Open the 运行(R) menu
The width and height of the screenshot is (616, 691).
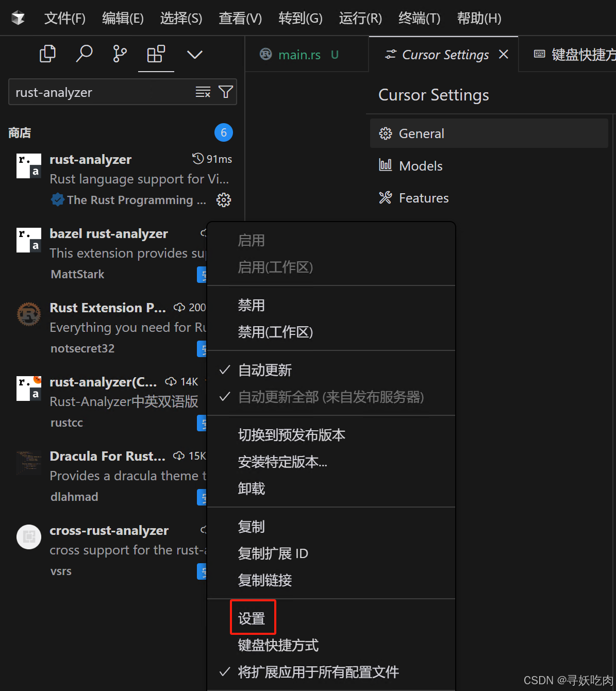[360, 19]
